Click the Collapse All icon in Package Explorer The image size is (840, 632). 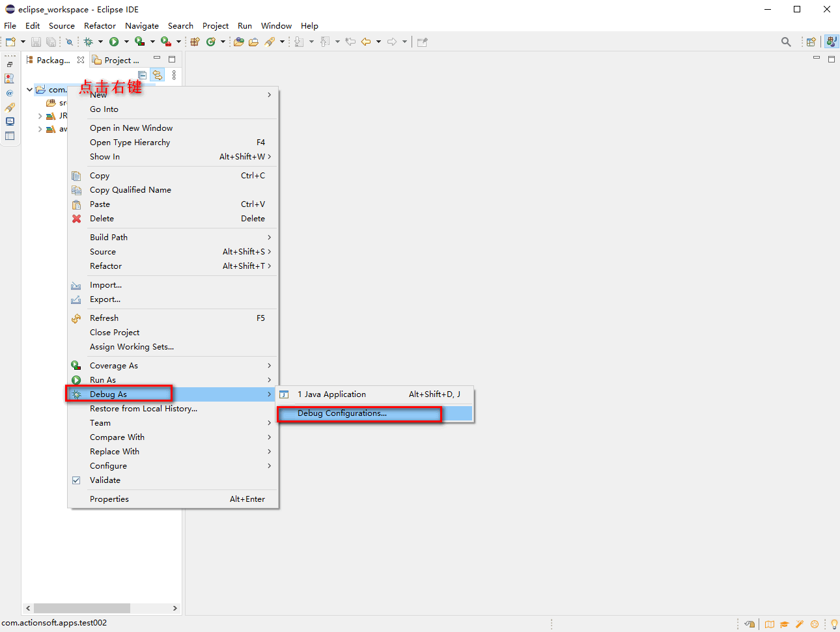pos(143,76)
